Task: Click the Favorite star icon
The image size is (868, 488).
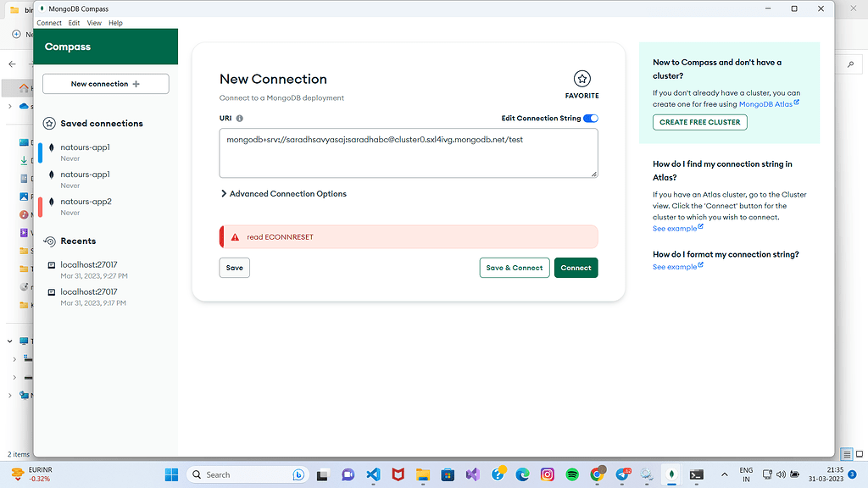Action: click(581, 79)
